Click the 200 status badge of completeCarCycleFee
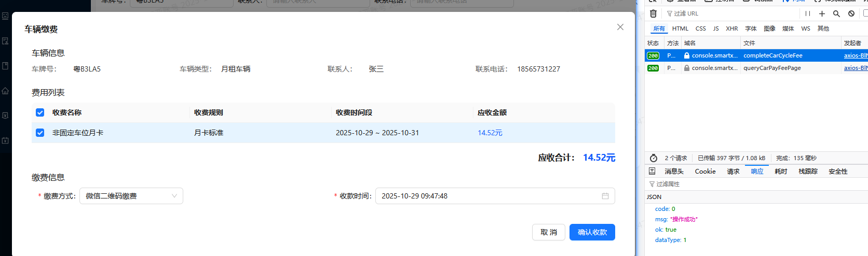Screen dimensions: 868x256 point(653,55)
